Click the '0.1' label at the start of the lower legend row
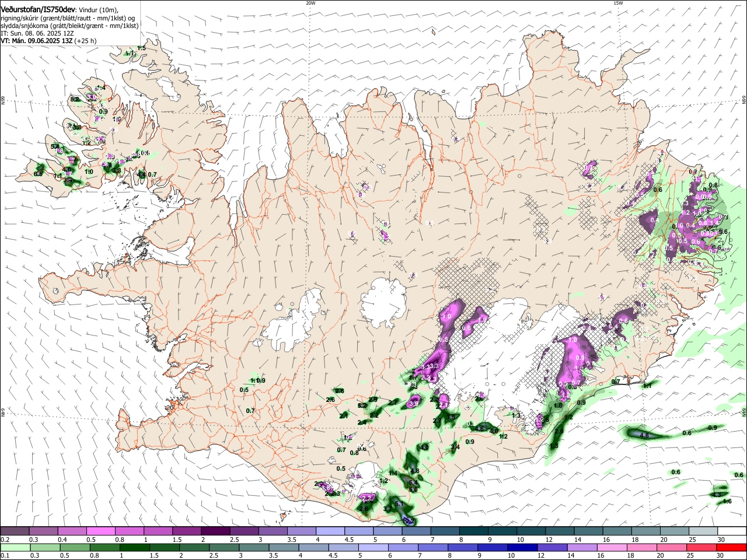The height and width of the screenshot is (560, 747). point(5,555)
